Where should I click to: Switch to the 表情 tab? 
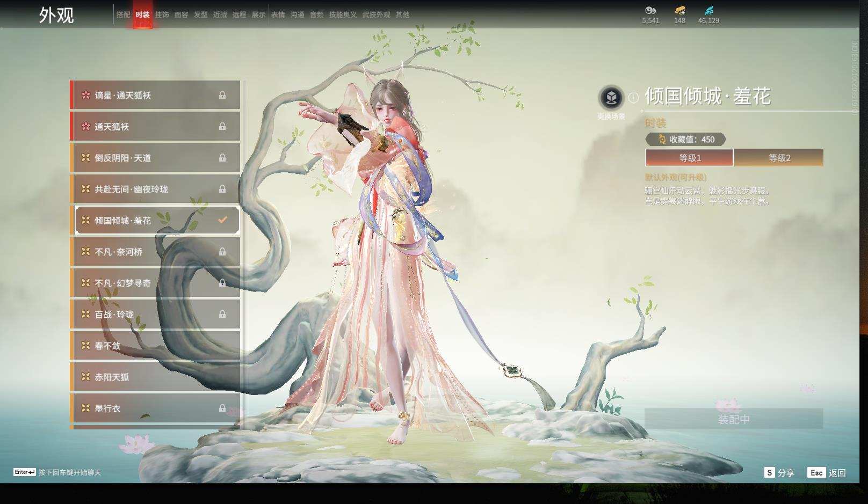[278, 14]
